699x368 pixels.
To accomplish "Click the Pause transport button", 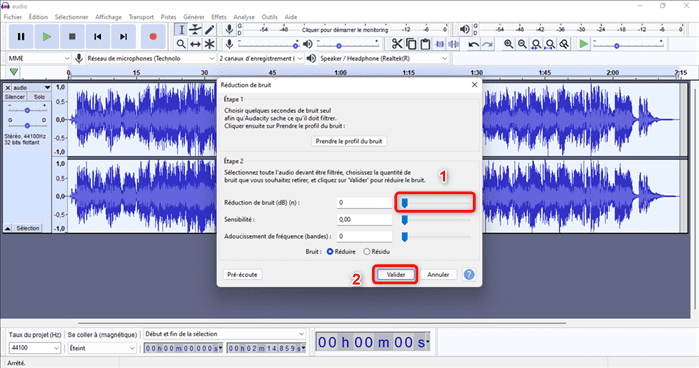I will (21, 37).
